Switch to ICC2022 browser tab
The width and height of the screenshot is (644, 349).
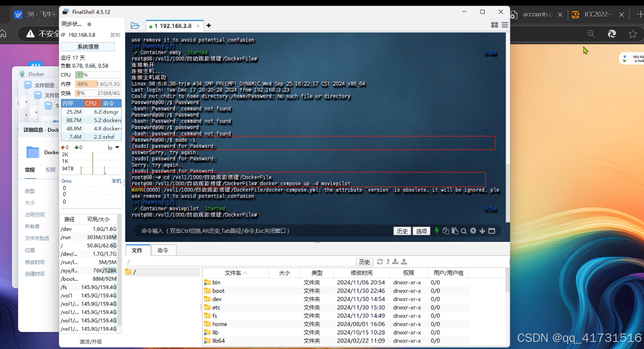point(599,15)
